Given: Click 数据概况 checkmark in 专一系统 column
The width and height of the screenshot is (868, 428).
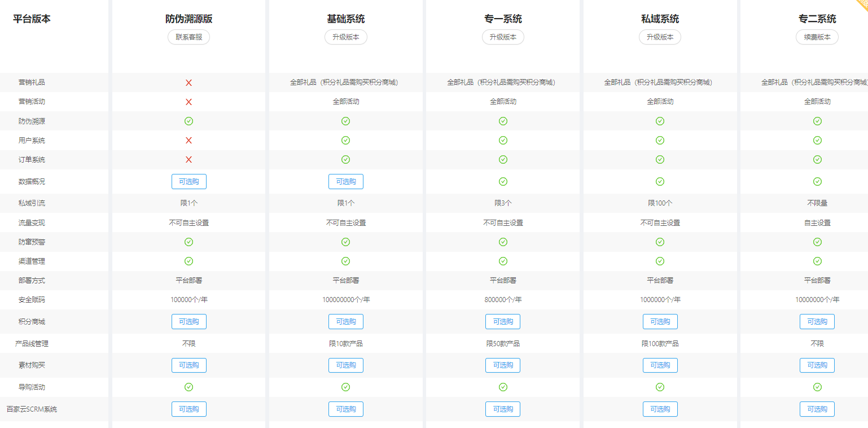Looking at the screenshot, I should point(503,181).
